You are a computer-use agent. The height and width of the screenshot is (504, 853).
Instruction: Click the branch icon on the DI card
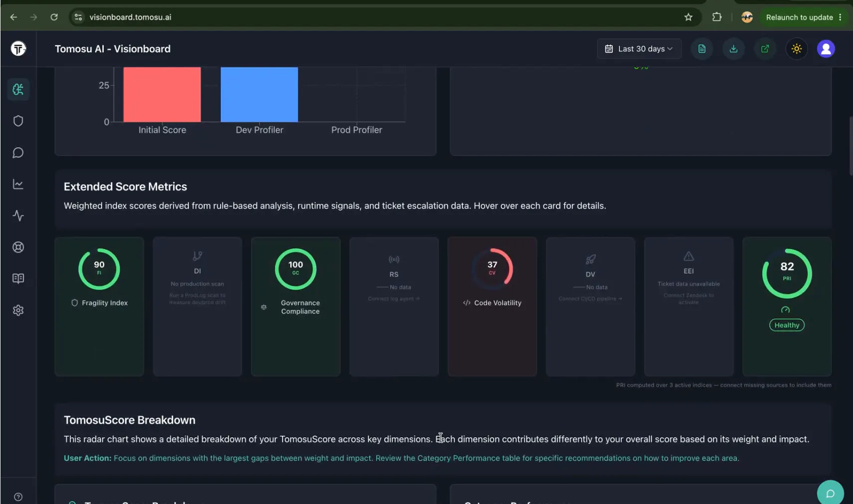click(x=197, y=256)
